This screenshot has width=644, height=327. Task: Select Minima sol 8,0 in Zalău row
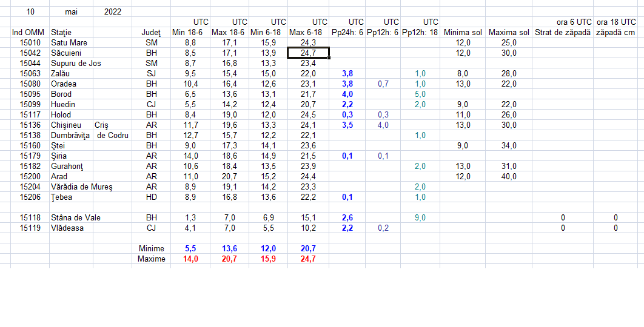point(463,73)
